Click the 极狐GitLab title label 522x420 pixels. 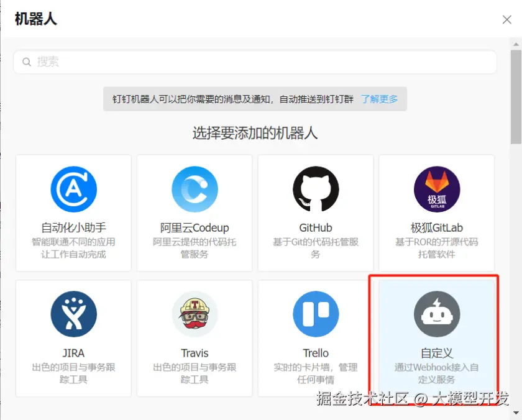pos(437,228)
